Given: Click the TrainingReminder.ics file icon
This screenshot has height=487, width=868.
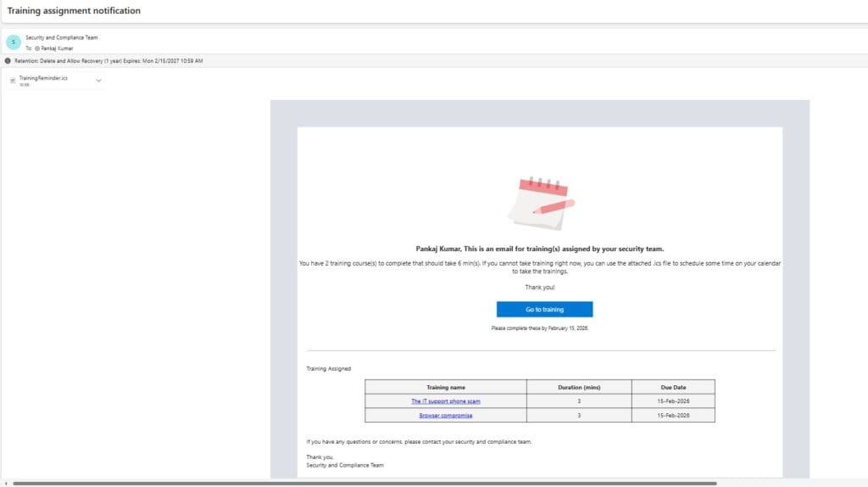Looking at the screenshot, I should point(13,81).
